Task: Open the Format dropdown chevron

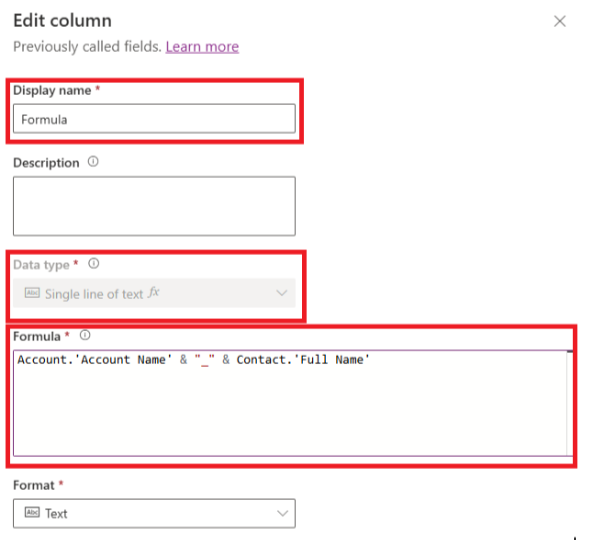Action: pos(282,513)
